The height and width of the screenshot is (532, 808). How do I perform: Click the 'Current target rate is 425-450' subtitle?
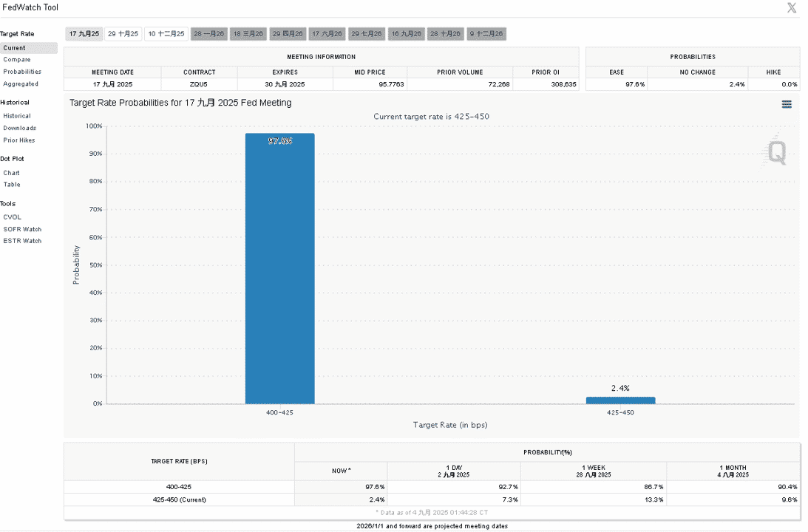click(x=431, y=117)
